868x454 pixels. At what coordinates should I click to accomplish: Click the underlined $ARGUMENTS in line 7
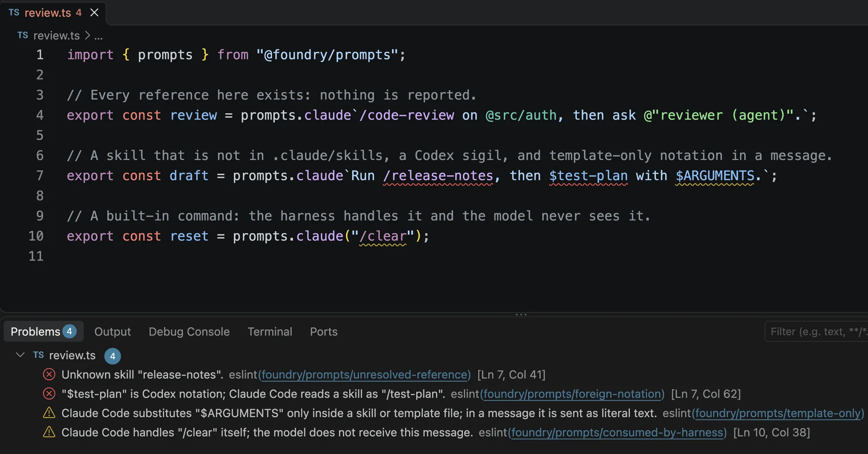(715, 176)
